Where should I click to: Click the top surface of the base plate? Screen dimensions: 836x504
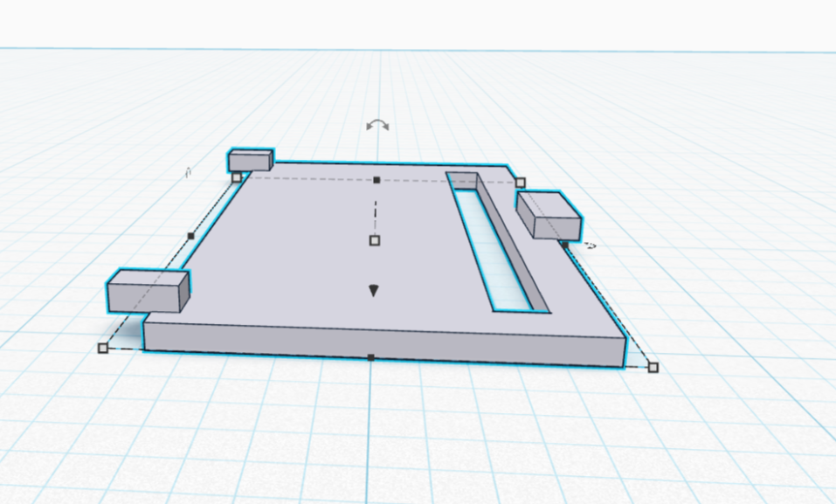coord(306,262)
